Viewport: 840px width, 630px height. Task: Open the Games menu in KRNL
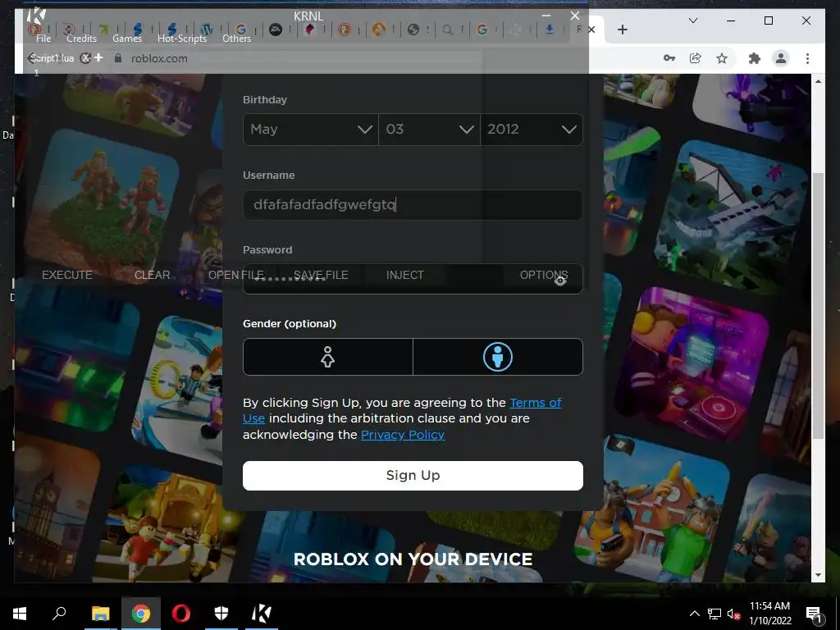[x=127, y=39]
